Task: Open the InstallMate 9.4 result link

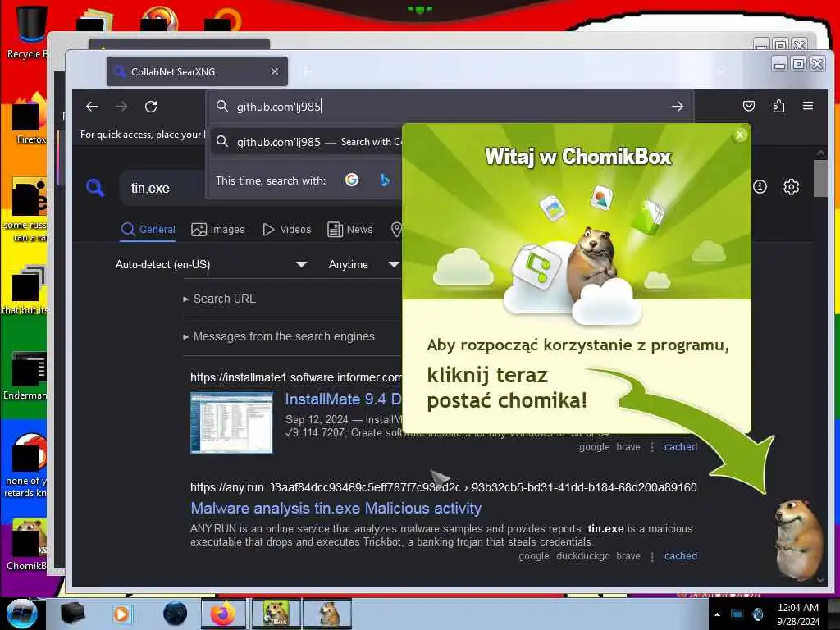Action: coord(343,399)
